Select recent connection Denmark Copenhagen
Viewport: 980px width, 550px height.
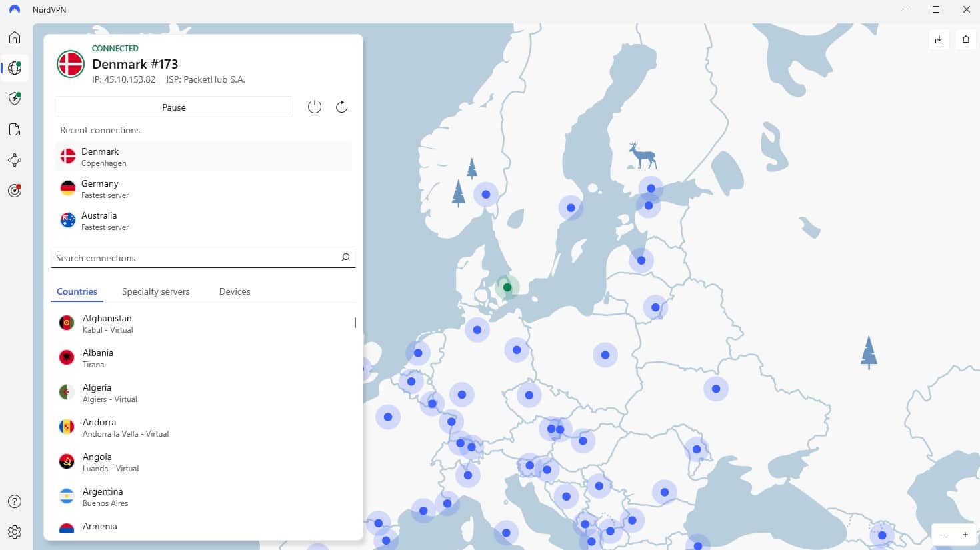coord(203,157)
